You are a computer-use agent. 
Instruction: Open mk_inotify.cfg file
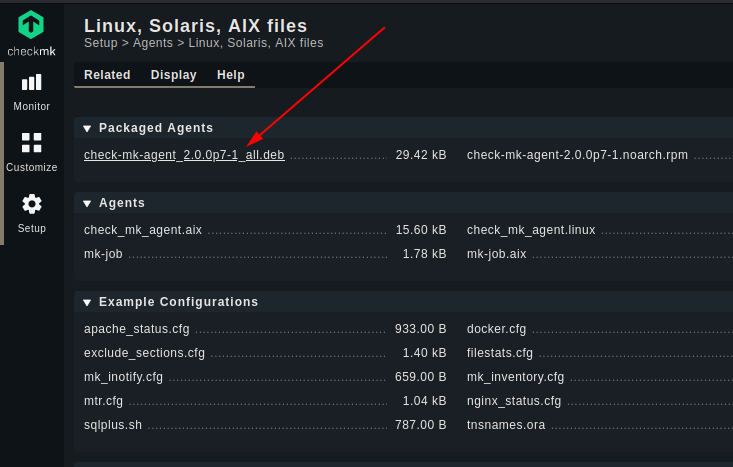pyautogui.click(x=123, y=377)
